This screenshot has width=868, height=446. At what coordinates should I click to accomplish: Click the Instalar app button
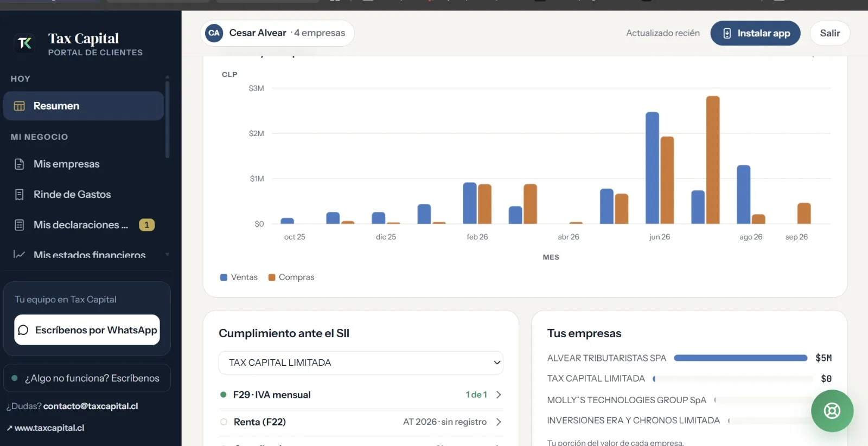pyautogui.click(x=755, y=34)
